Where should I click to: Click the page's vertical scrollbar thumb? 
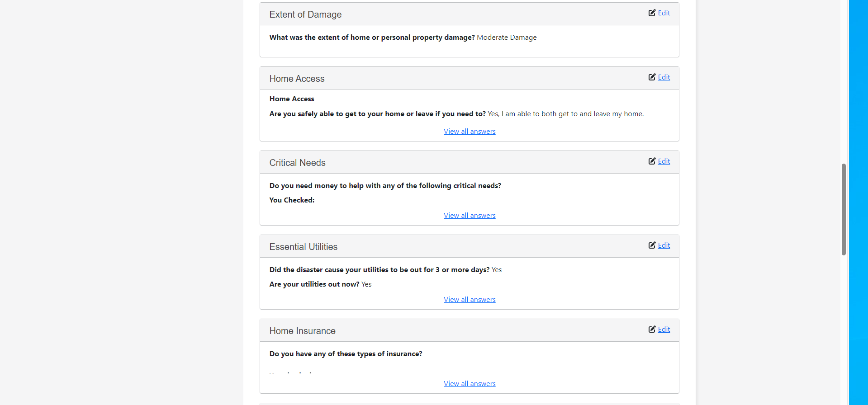(x=844, y=209)
